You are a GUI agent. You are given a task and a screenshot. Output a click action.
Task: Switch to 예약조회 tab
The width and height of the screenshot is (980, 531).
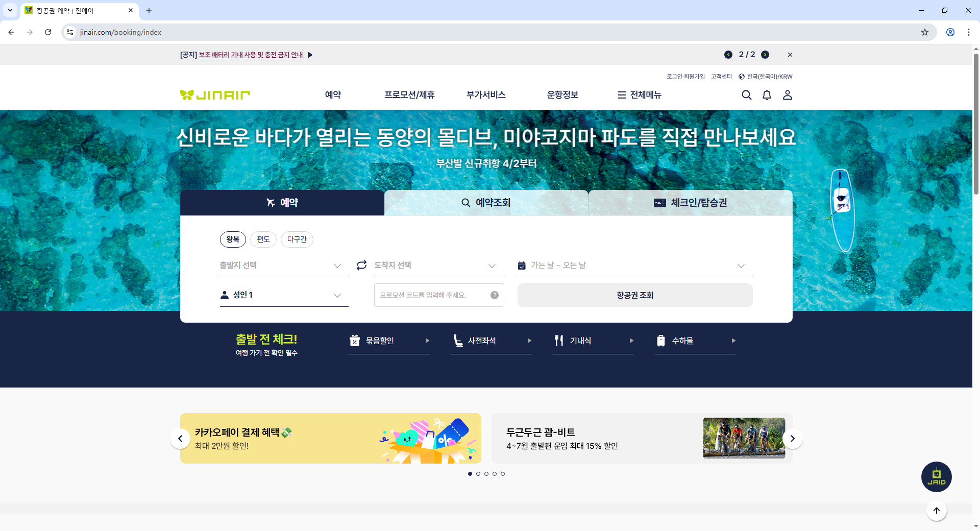pyautogui.click(x=486, y=203)
